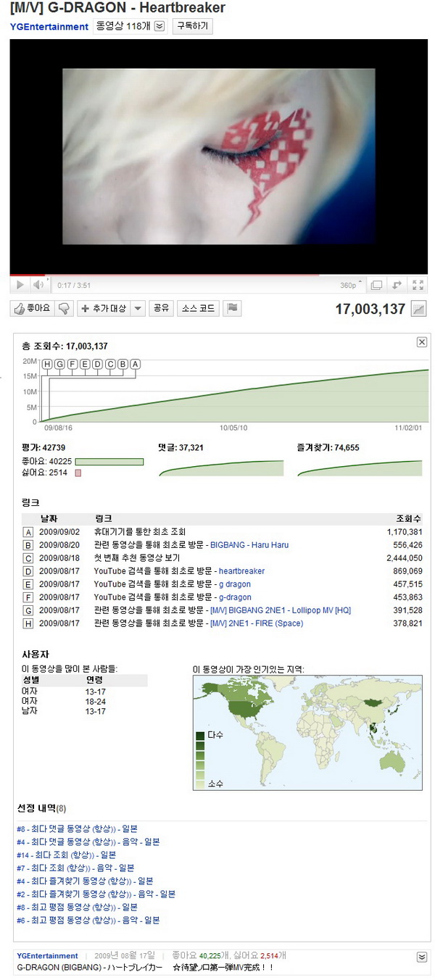
Task: Click the F label in the link table
Action: point(28,597)
